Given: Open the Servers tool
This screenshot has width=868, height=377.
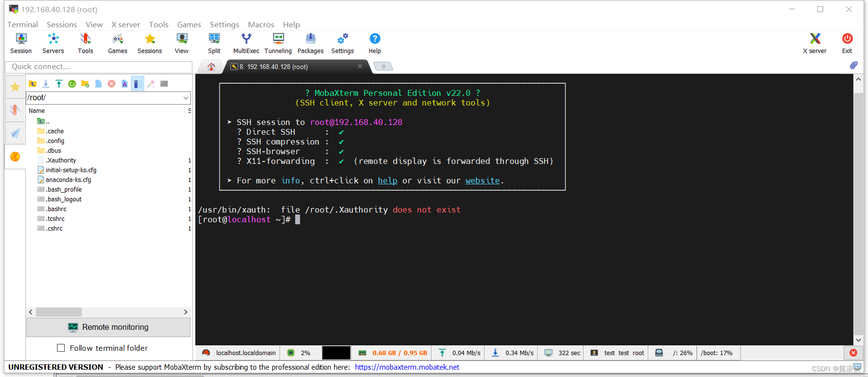Looking at the screenshot, I should click(x=53, y=43).
